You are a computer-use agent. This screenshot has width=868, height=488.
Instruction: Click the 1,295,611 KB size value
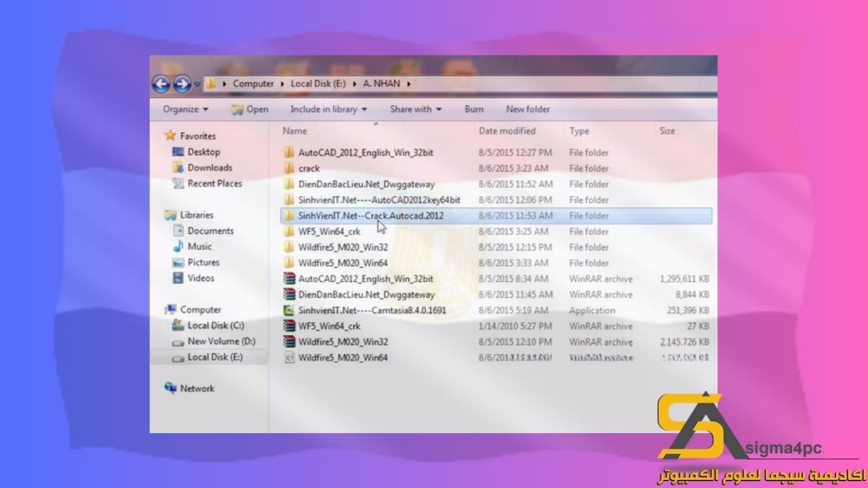(684, 279)
